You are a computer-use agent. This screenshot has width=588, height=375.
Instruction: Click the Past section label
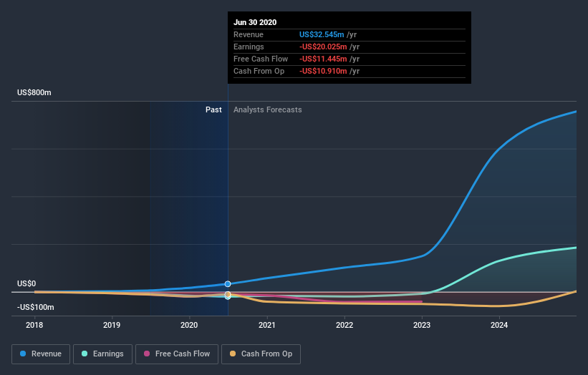(x=213, y=109)
